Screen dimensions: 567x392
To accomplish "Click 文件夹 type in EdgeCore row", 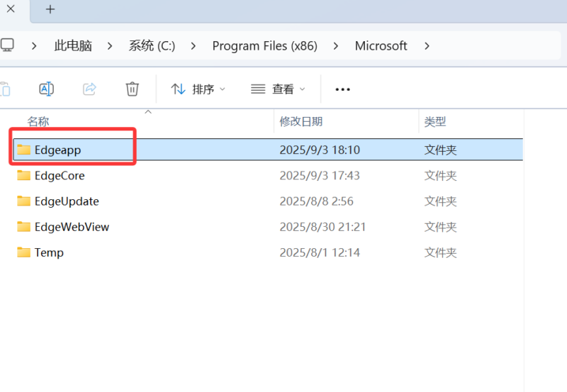I will (x=440, y=176).
